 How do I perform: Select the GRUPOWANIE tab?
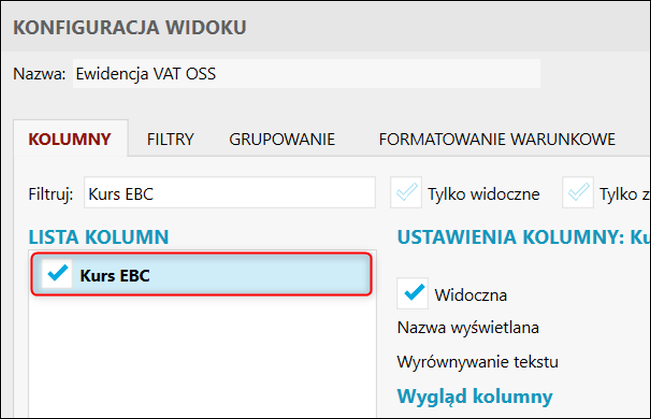(x=282, y=139)
